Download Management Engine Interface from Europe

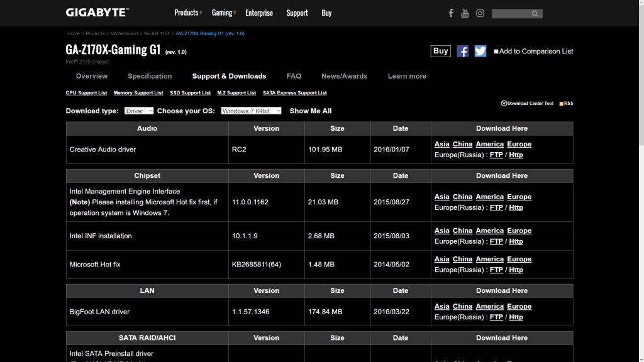coord(519,197)
